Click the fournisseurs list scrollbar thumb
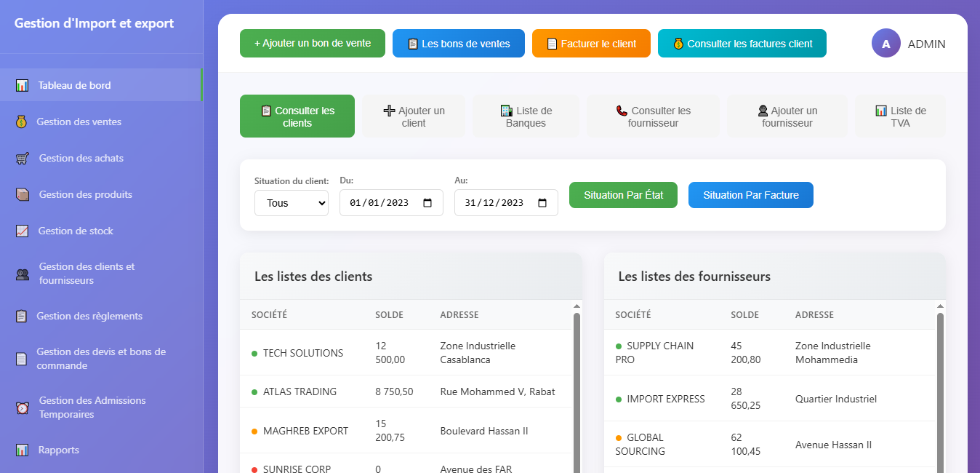Image resolution: width=980 pixels, height=473 pixels. tap(940, 393)
